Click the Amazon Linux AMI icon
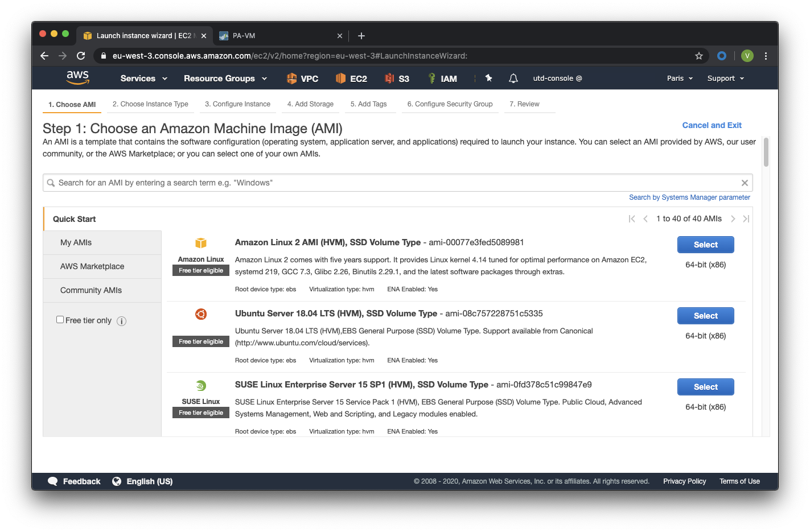 pyautogui.click(x=201, y=243)
